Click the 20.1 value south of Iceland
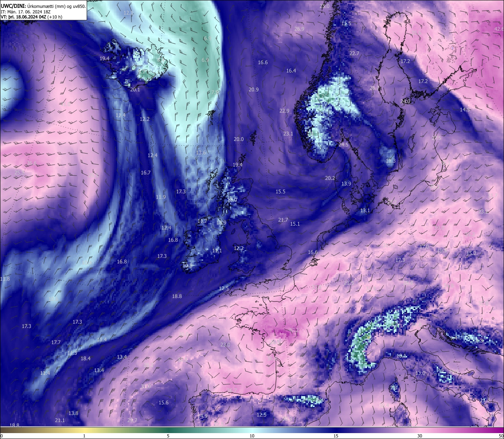 [135, 90]
